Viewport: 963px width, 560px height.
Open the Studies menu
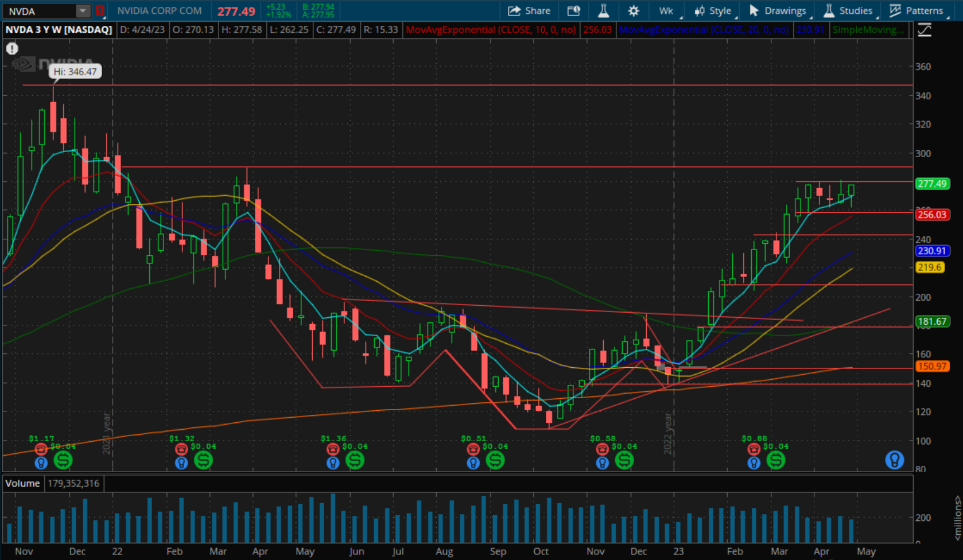click(849, 11)
